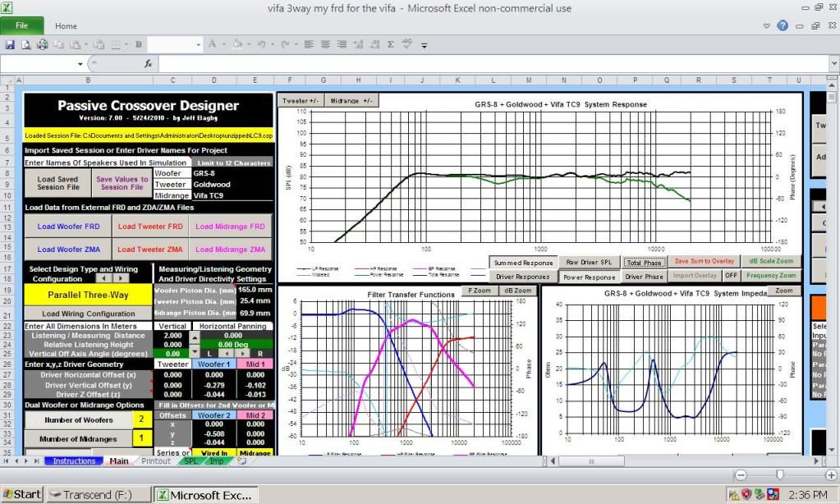Toggle the Summed Response button
840x504 pixels.
523,263
